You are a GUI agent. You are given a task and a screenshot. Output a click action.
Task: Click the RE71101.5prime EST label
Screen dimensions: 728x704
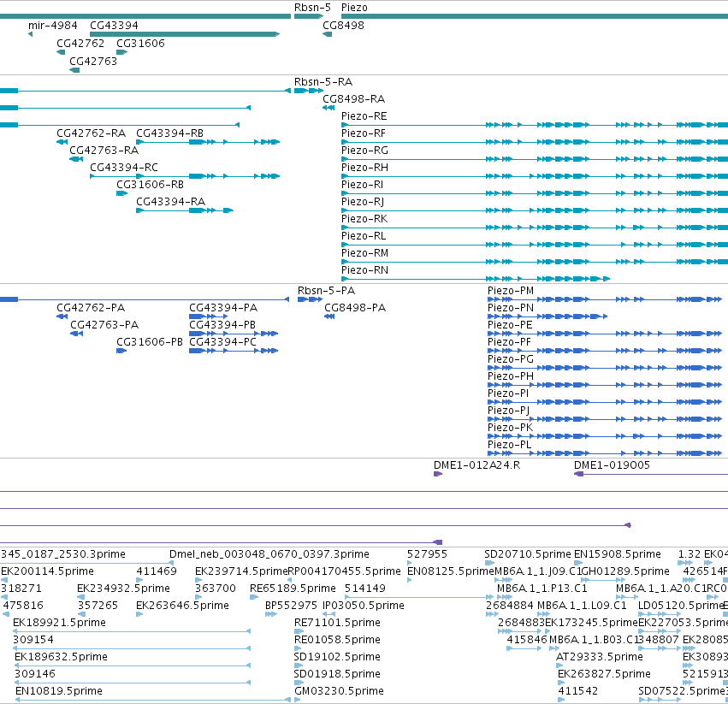[338, 623]
